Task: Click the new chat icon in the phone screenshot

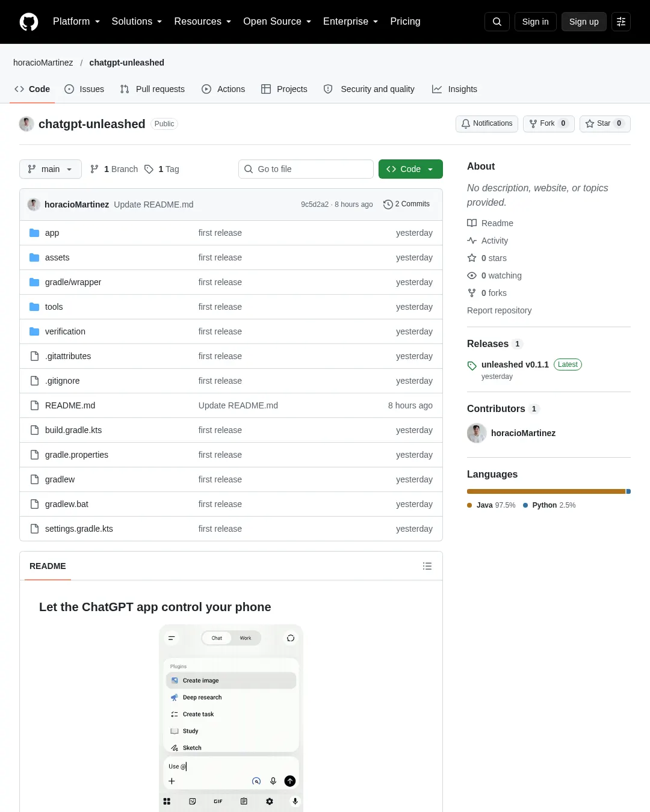Action: (x=291, y=638)
